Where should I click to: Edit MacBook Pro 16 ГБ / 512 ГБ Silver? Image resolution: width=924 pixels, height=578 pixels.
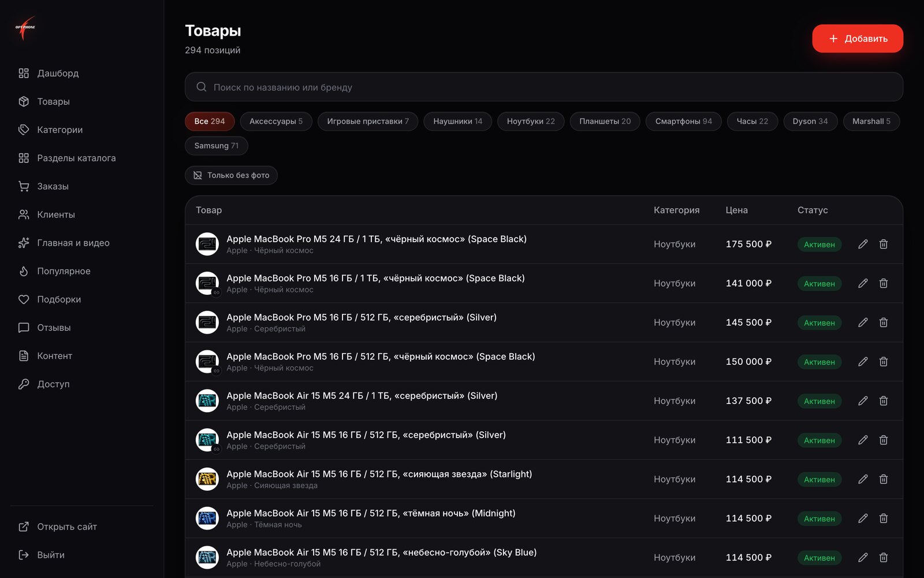point(863,323)
